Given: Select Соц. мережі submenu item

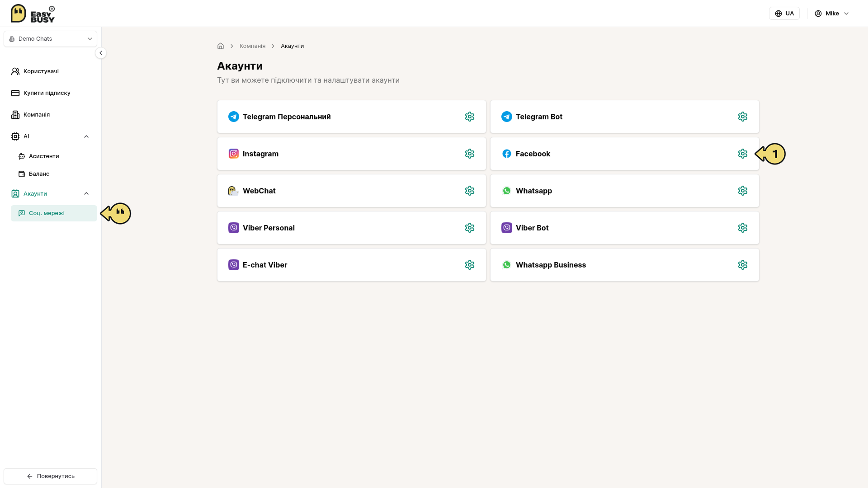Looking at the screenshot, I should [x=54, y=213].
